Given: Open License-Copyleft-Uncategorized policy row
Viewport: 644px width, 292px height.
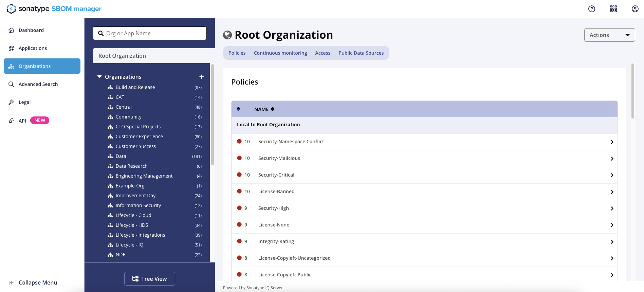Looking at the screenshot, I should [424, 258].
